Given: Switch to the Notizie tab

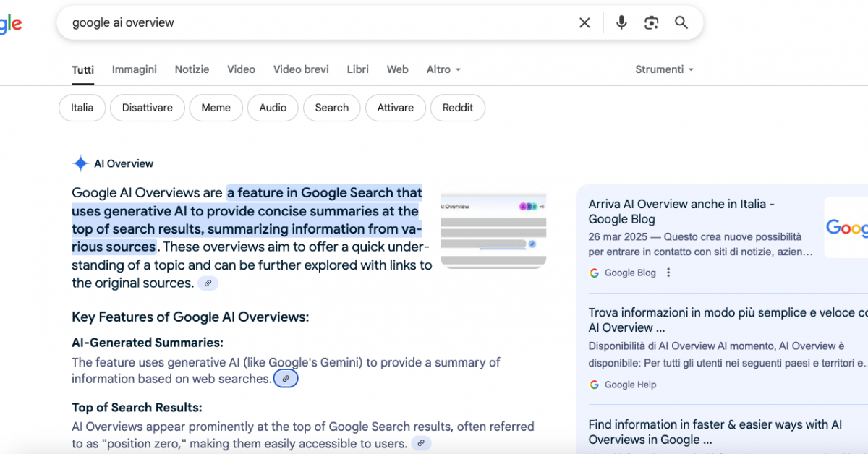Looking at the screenshot, I should point(192,69).
